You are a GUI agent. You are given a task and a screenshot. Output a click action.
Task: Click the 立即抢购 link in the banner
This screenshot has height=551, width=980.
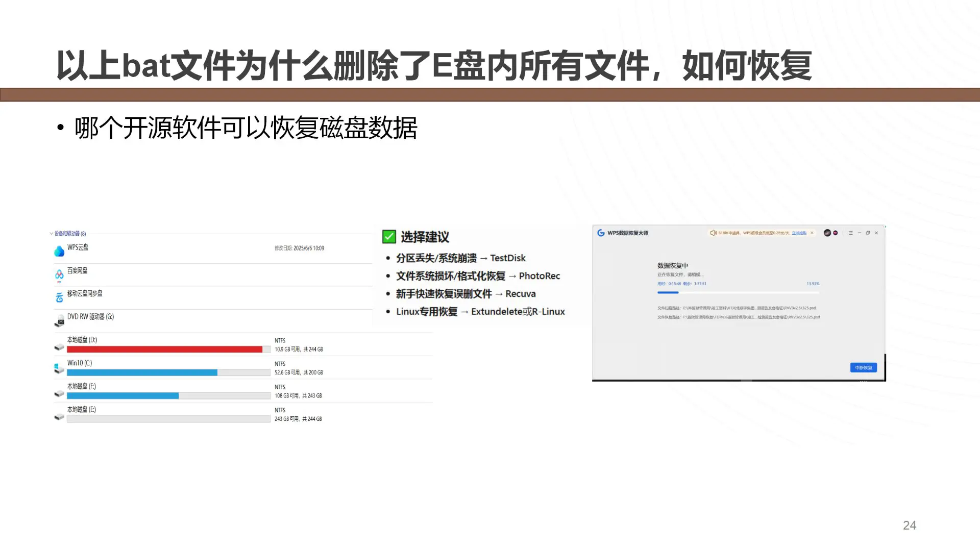coord(799,233)
